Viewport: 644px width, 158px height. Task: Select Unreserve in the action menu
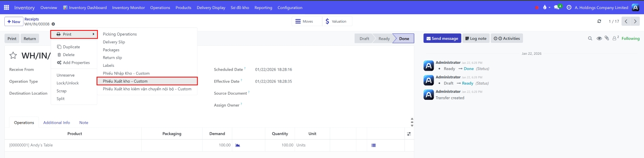click(x=74, y=75)
